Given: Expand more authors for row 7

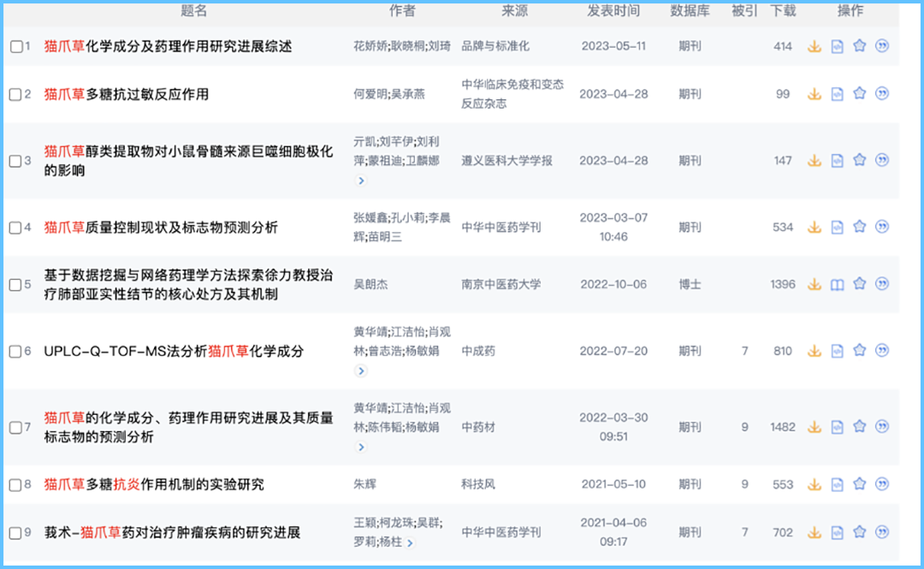Looking at the screenshot, I should 361,447.
